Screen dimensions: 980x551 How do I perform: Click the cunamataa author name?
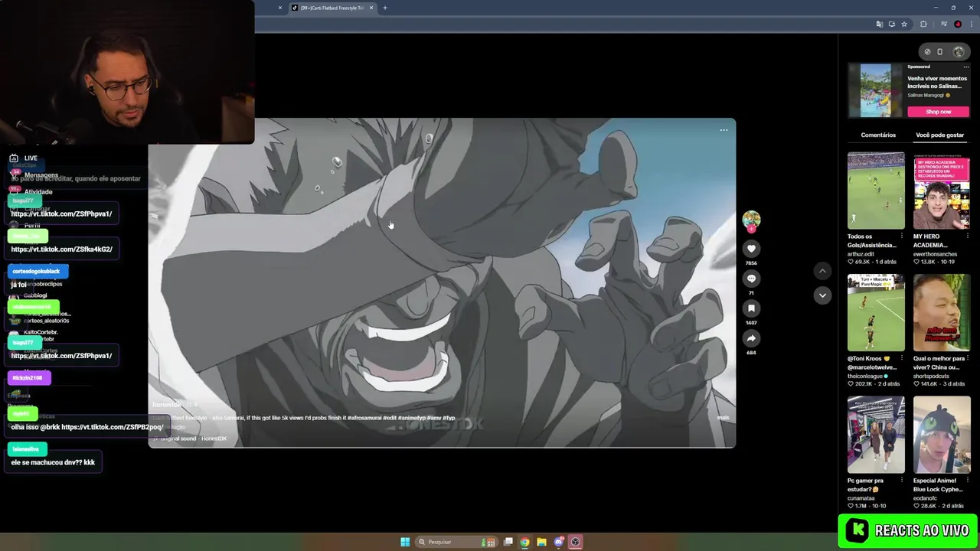(861, 498)
